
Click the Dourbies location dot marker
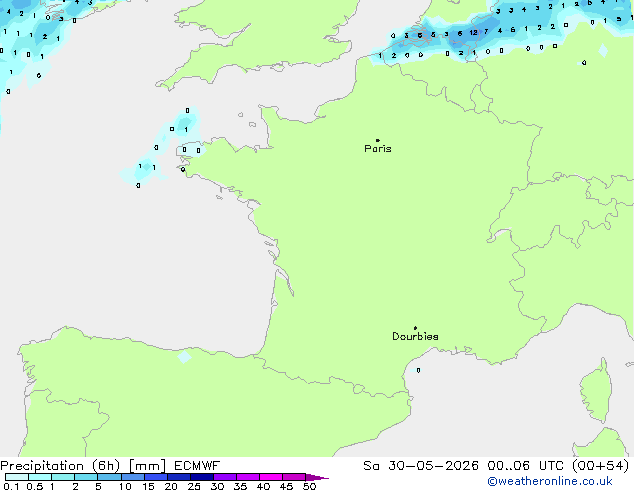coord(415,328)
